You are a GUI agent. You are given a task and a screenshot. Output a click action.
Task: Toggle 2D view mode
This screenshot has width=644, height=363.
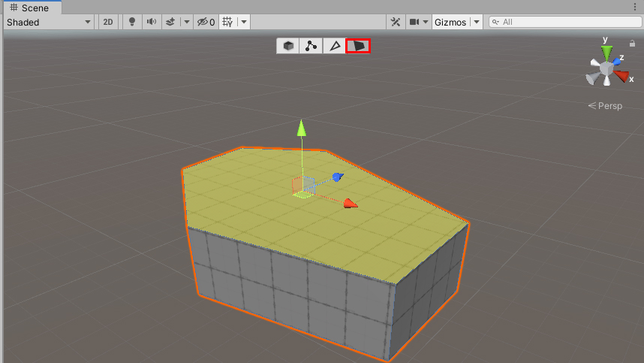[x=108, y=22]
